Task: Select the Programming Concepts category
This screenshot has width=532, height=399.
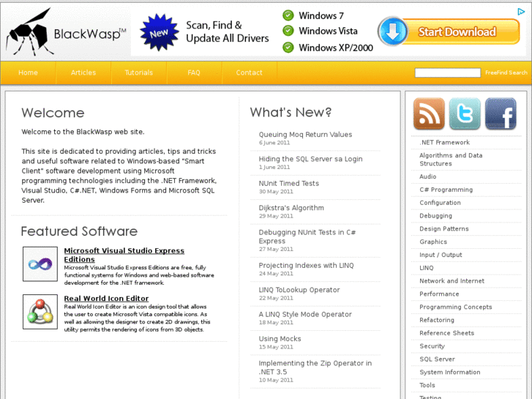Action: click(456, 307)
